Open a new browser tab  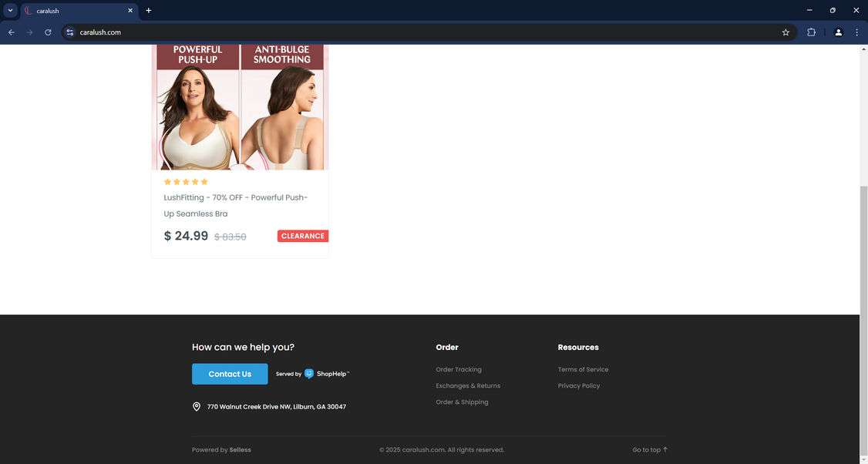tap(148, 11)
